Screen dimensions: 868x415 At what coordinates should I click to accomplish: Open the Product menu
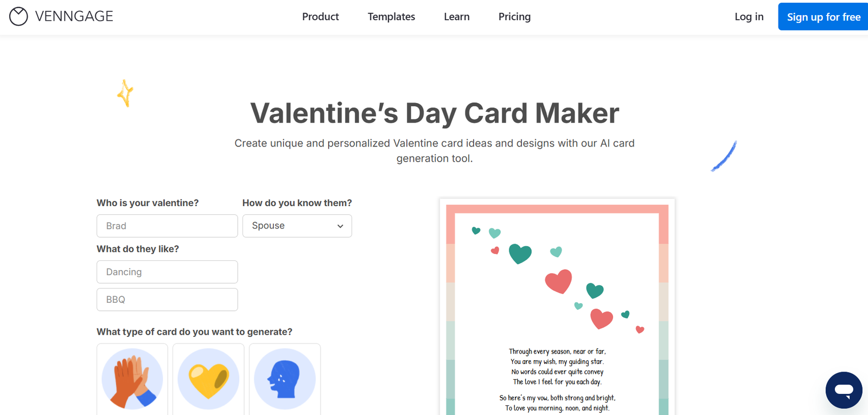pos(320,17)
